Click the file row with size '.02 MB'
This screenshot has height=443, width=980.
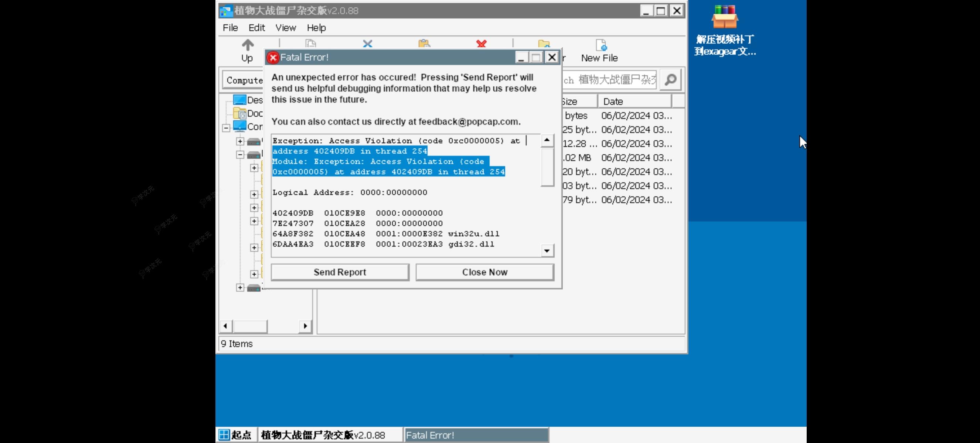tap(617, 158)
